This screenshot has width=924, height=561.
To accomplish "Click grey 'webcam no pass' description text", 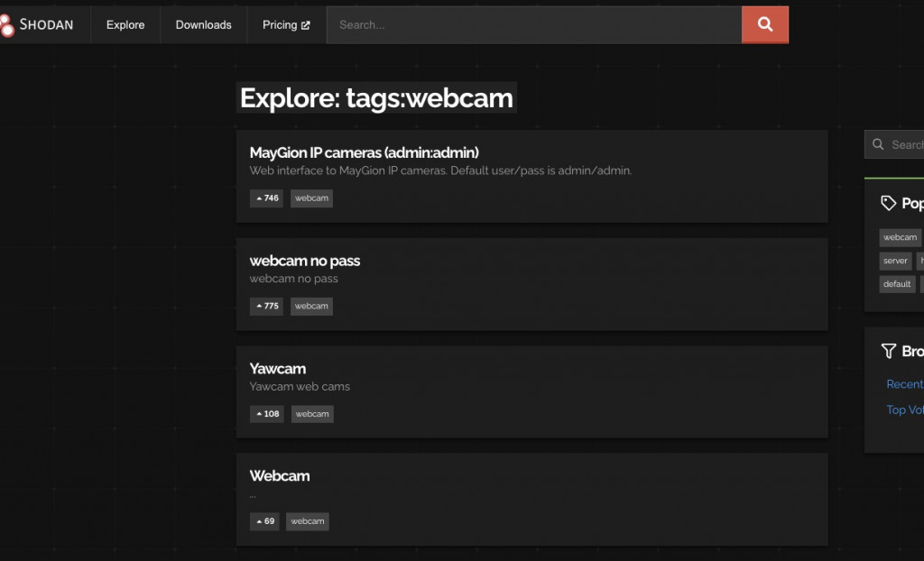I will point(293,279).
